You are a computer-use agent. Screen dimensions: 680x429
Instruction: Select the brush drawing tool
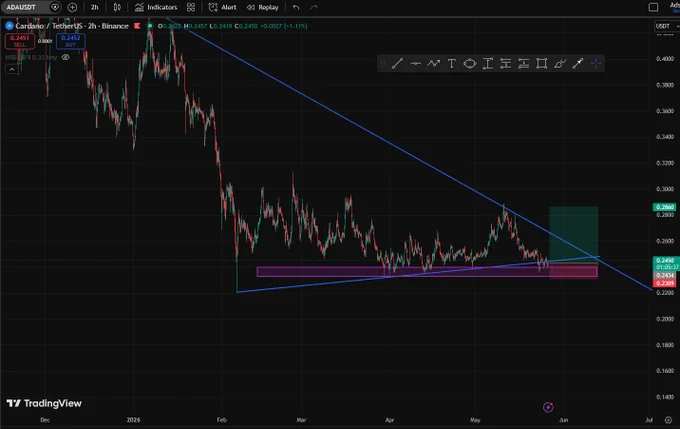[x=560, y=64]
